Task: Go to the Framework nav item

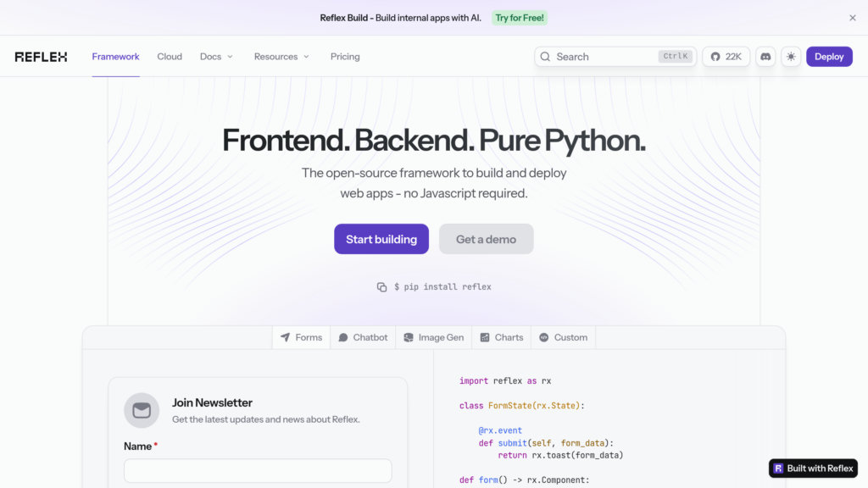Action: coord(115,57)
